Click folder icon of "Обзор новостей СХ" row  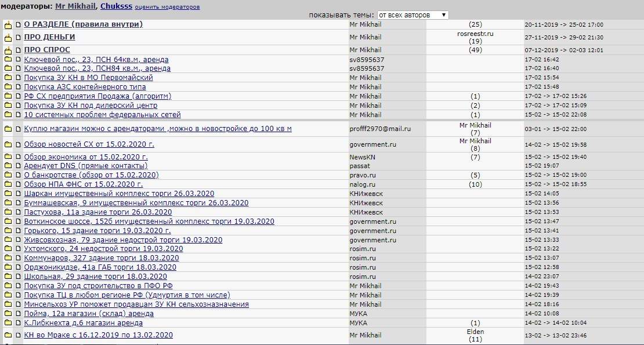click(x=8, y=144)
